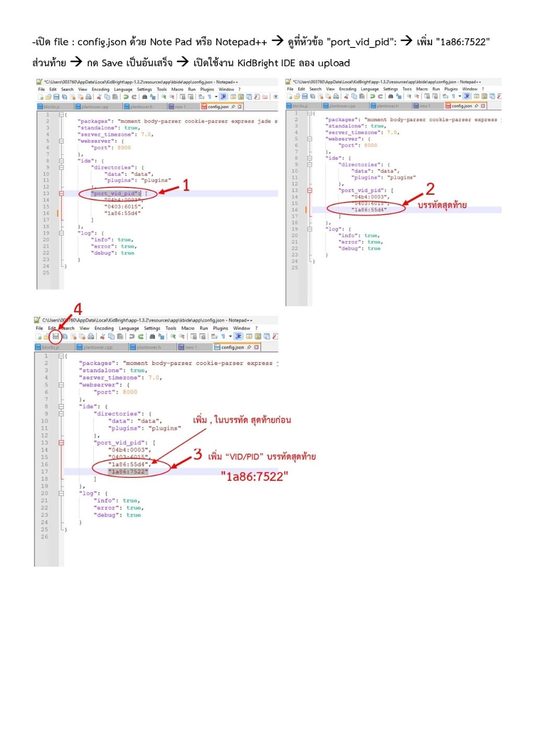
Task: Click the Print icon in top-left Notepad++ window
Action: pos(88,97)
